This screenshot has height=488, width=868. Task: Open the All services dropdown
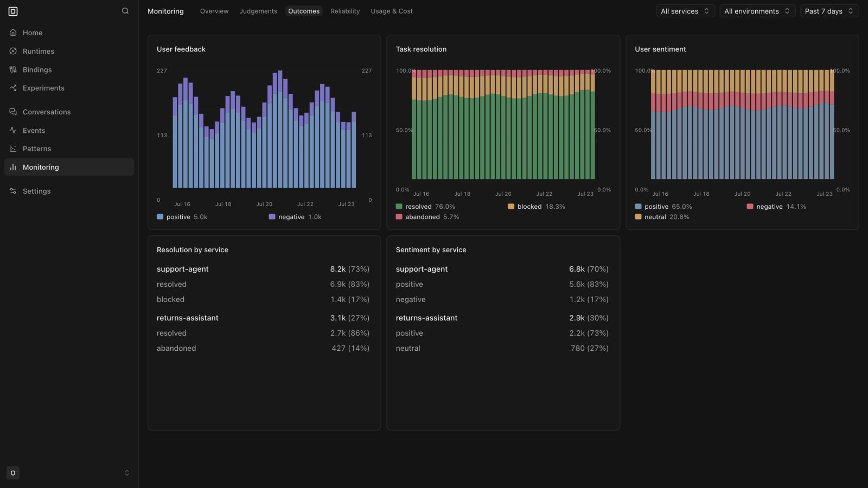(685, 11)
